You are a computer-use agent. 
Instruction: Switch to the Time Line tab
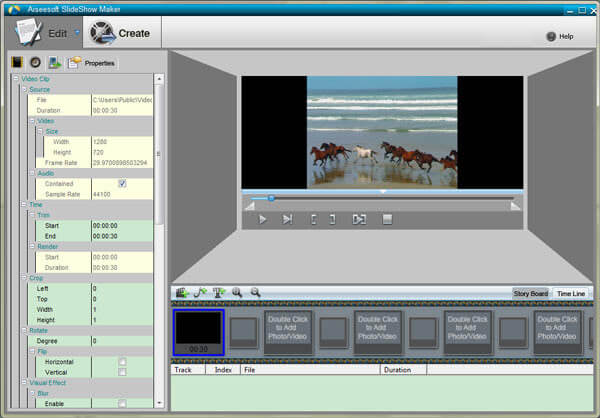tap(569, 293)
